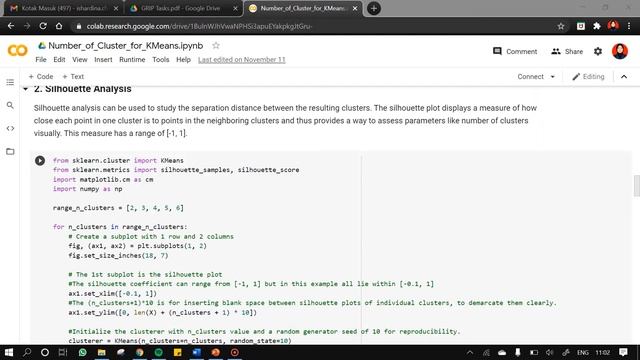Open Windows taskbar search
This screenshot has width=640, height=360.
(27, 352)
